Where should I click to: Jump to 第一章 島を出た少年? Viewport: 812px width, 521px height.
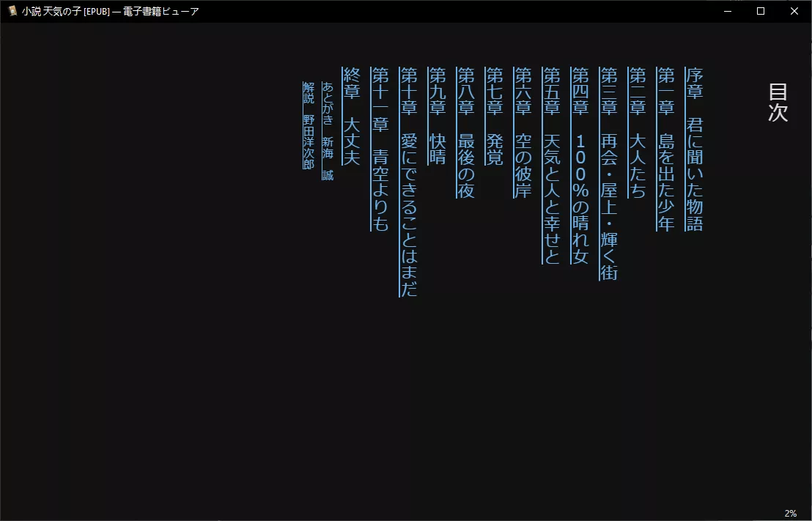[x=665, y=149]
